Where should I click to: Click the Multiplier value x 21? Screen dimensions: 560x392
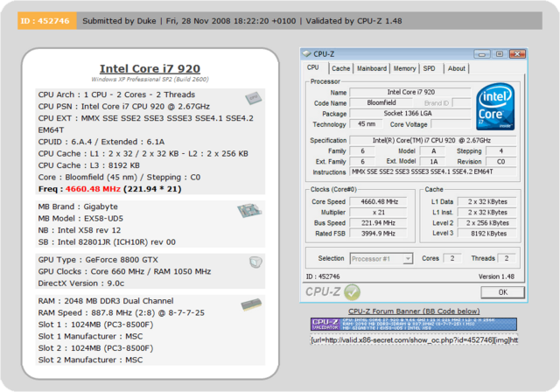379,213
